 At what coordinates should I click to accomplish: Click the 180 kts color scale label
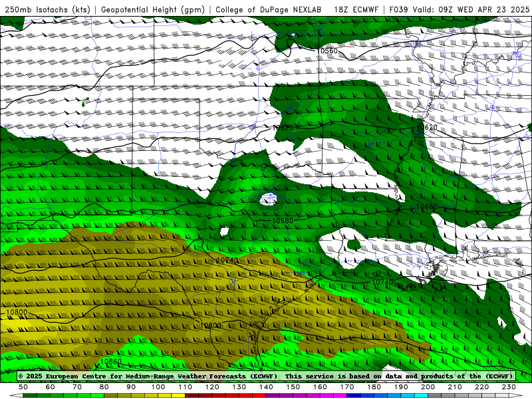pyautogui.click(x=374, y=387)
